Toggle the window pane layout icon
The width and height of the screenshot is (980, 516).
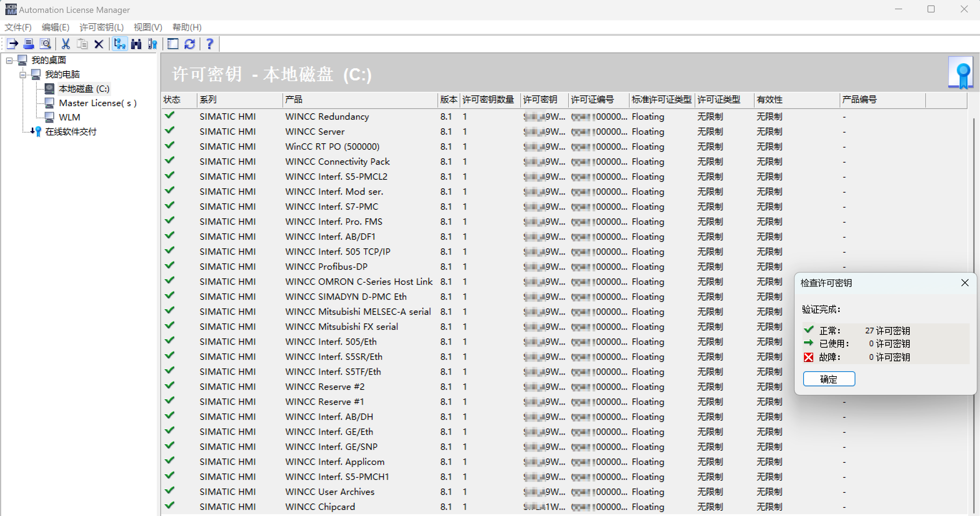173,44
